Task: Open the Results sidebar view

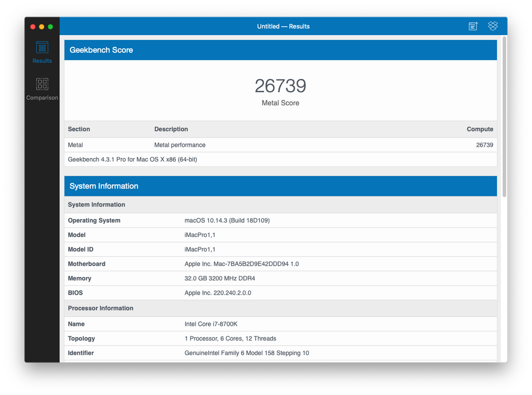Action: coord(42,52)
